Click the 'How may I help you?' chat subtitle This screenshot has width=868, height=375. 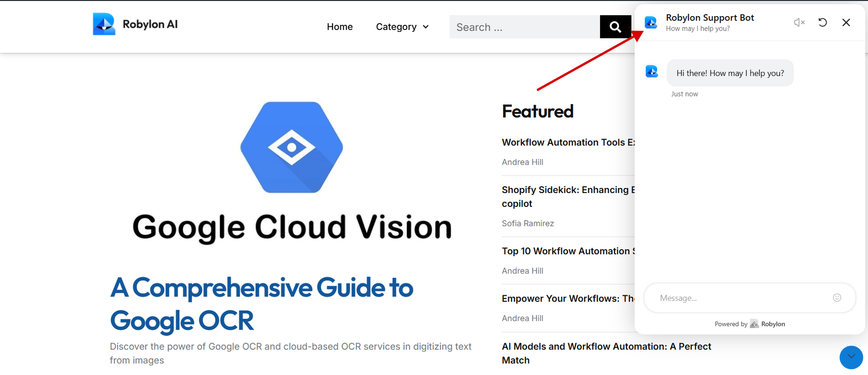(x=698, y=29)
